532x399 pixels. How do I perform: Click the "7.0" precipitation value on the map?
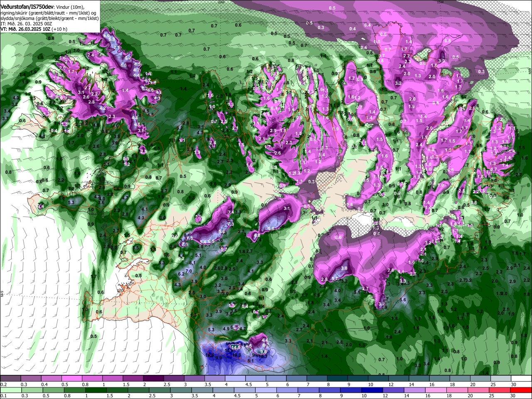coord(188,271)
